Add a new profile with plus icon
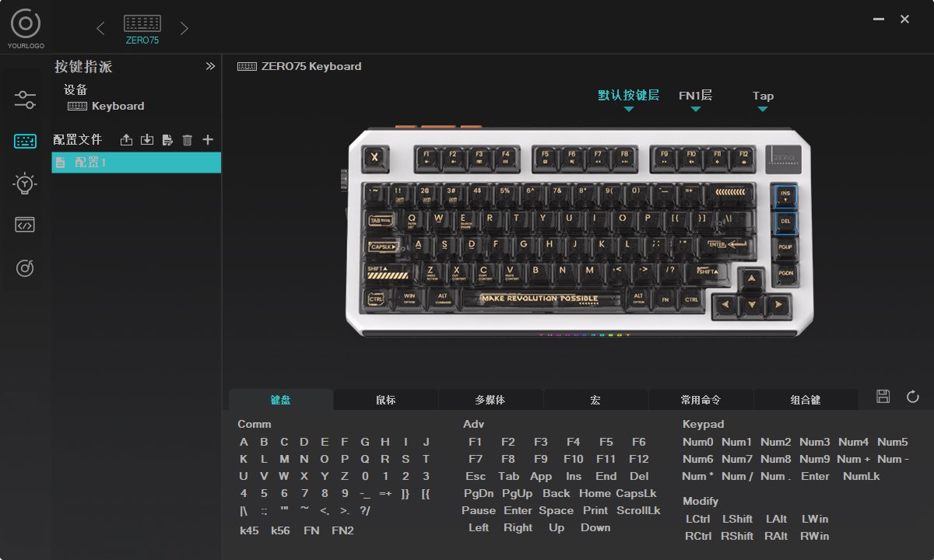Image resolution: width=934 pixels, height=560 pixels. (208, 140)
